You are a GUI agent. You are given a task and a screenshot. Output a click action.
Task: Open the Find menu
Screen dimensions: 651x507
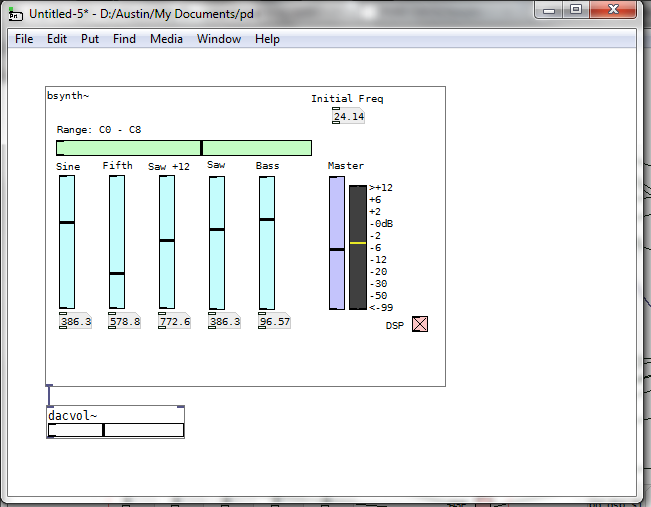(x=124, y=39)
